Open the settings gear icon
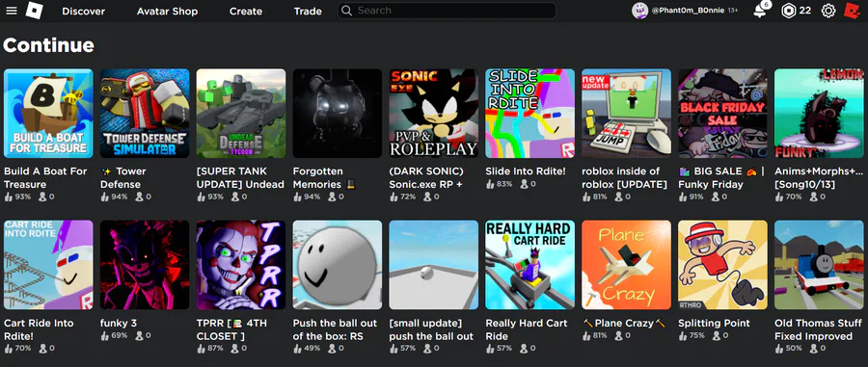Image resolution: width=868 pixels, height=367 pixels. [828, 11]
